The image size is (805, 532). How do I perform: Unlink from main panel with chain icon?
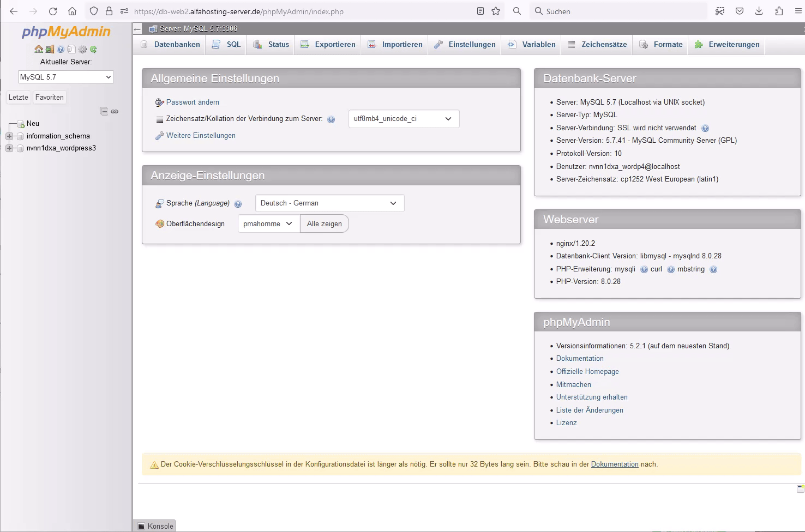pos(115,111)
